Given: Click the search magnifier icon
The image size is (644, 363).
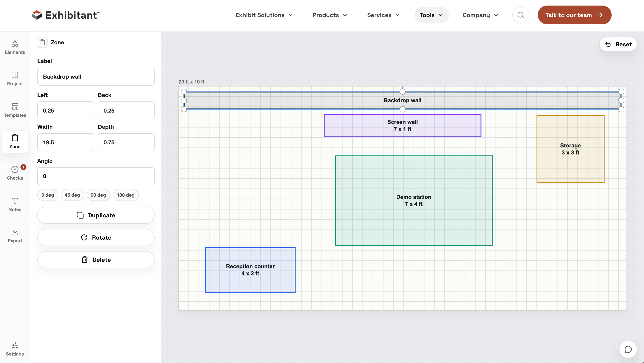Looking at the screenshot, I should [x=521, y=15].
